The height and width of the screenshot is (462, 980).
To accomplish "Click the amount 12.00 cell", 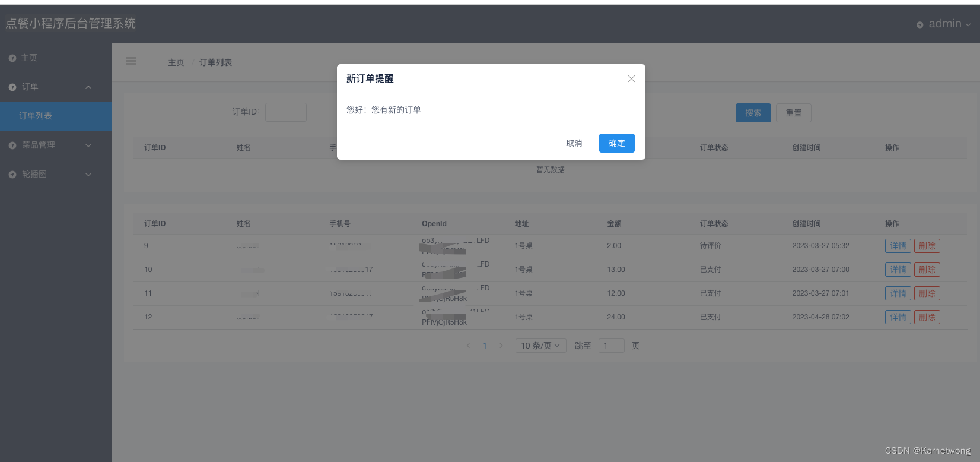I will click(616, 293).
